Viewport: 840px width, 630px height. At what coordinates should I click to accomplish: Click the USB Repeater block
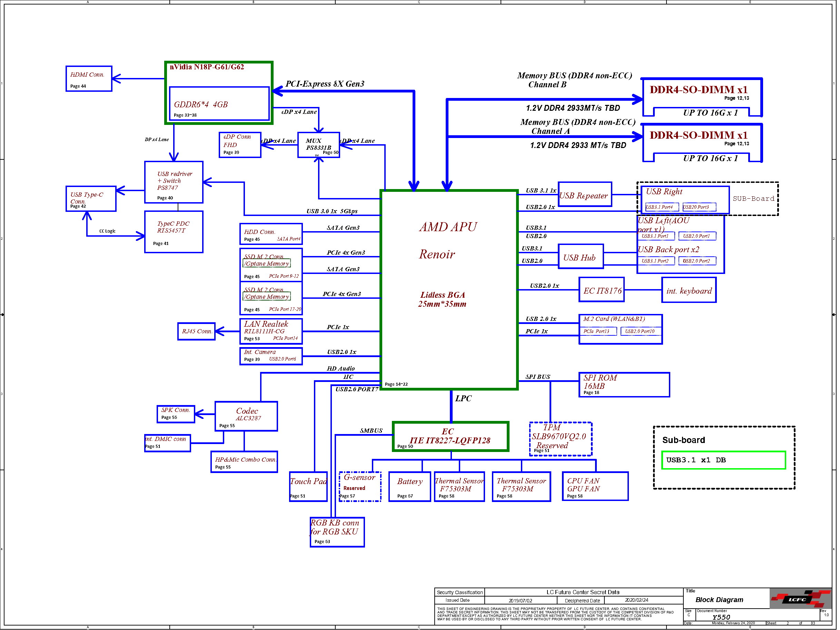point(585,195)
